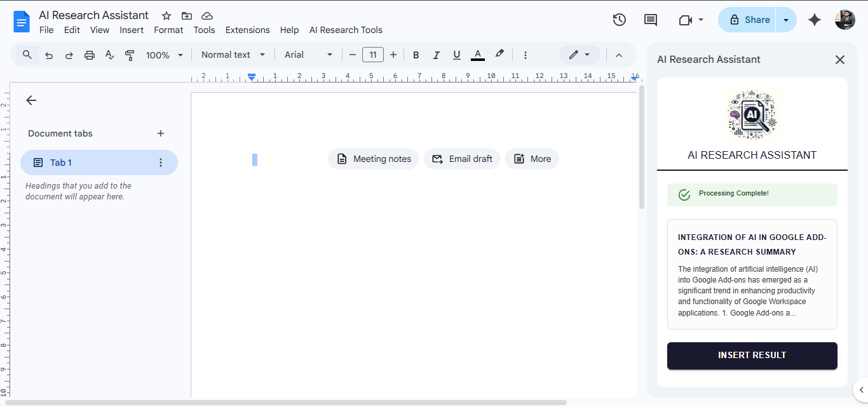The width and height of the screenshot is (868, 407).
Task: Open the Spelling and grammar check icon
Action: 109,55
